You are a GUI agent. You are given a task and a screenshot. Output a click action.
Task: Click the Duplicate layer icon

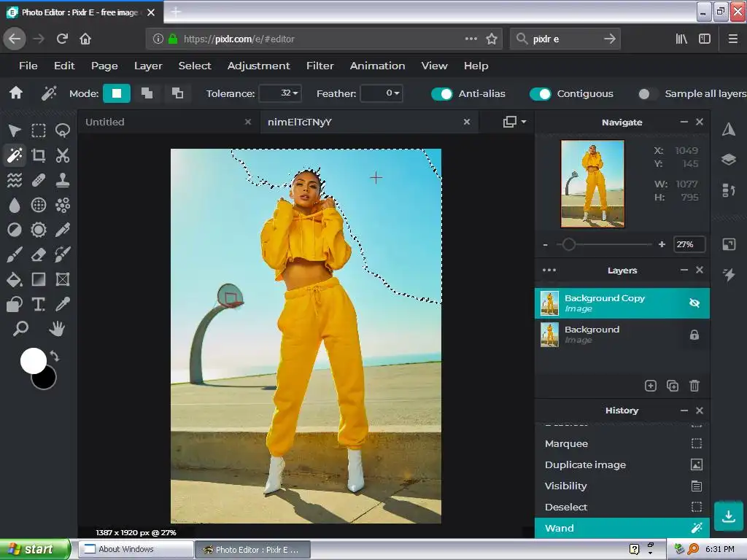click(673, 386)
